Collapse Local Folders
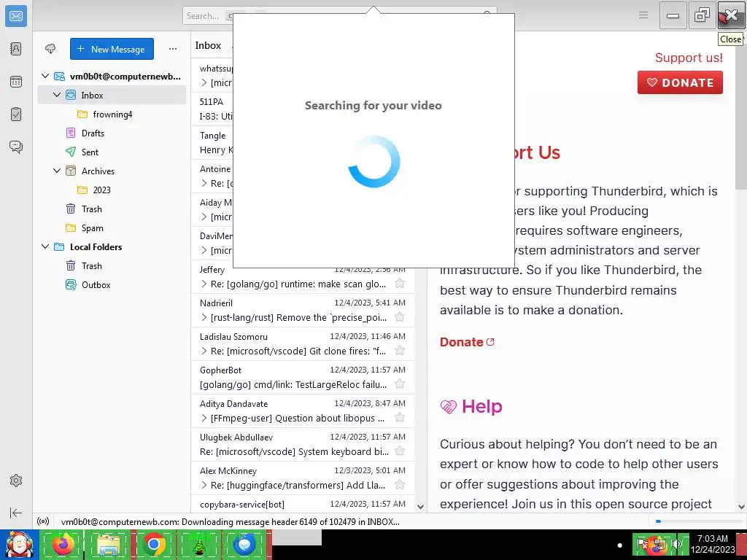 pos(45,246)
